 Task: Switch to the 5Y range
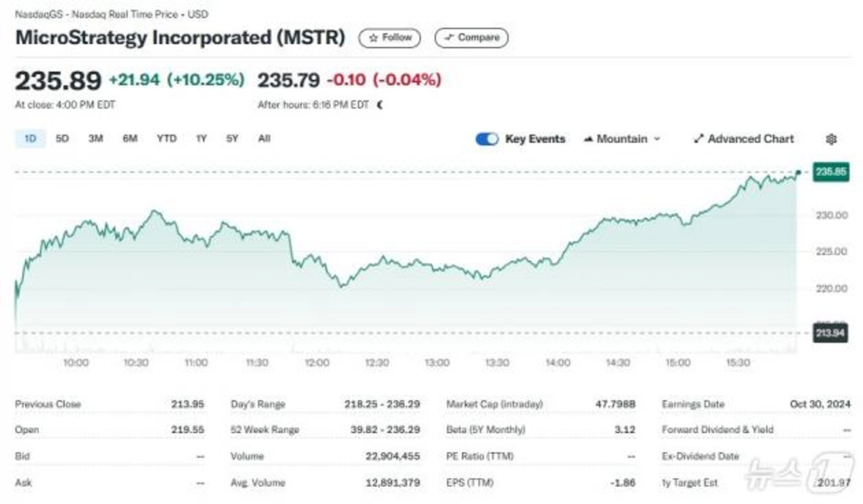pyautogui.click(x=232, y=139)
